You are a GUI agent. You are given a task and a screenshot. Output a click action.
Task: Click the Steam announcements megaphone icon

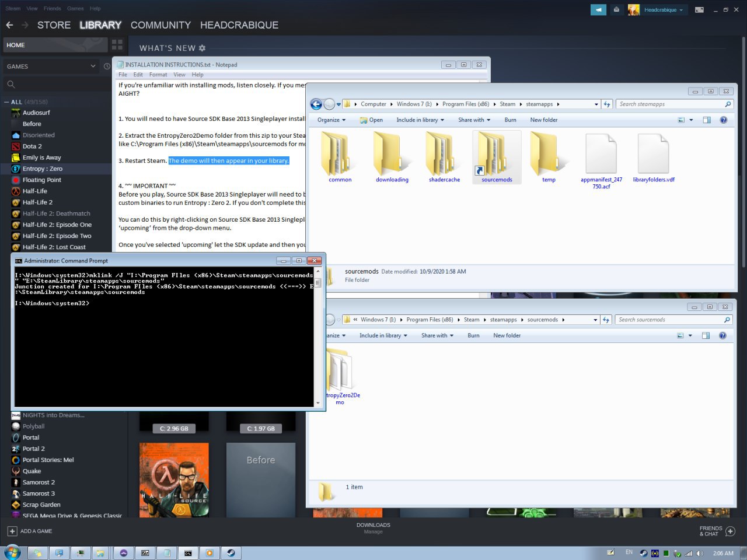click(x=598, y=10)
